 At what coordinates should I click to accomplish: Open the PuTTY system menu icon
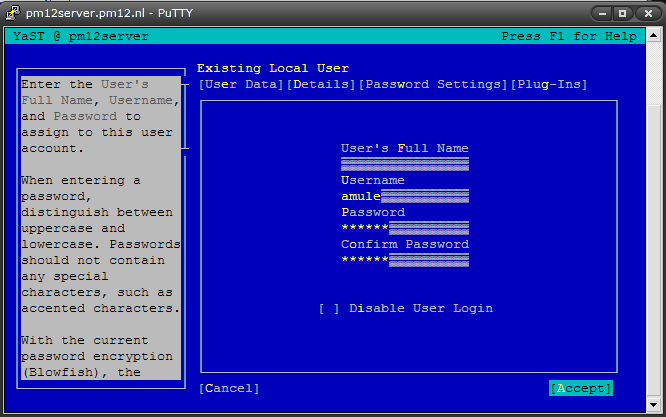pos(11,13)
